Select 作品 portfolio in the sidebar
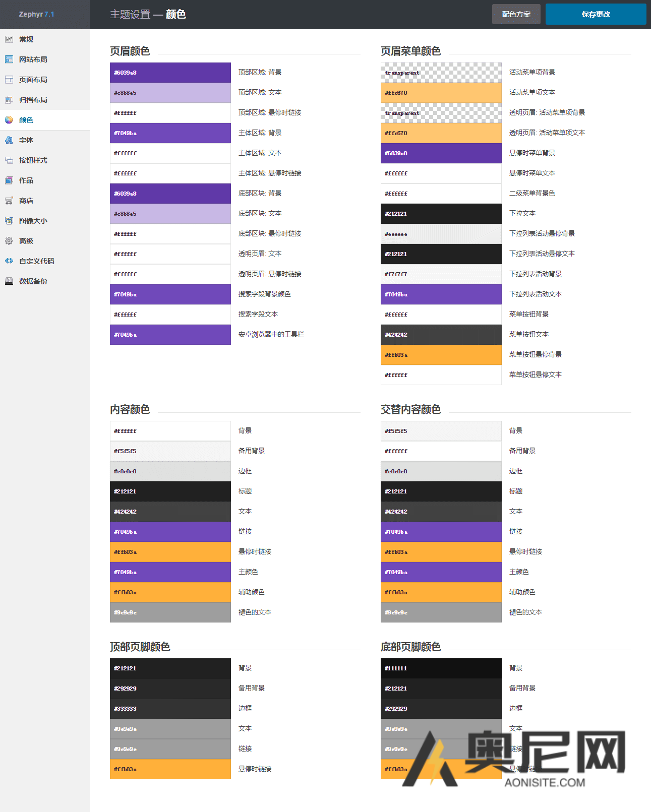This screenshot has height=812, width=651. coord(26,180)
